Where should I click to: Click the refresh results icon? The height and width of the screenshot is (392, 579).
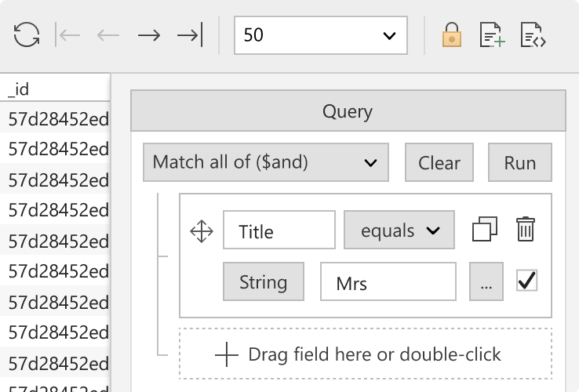coord(27,34)
